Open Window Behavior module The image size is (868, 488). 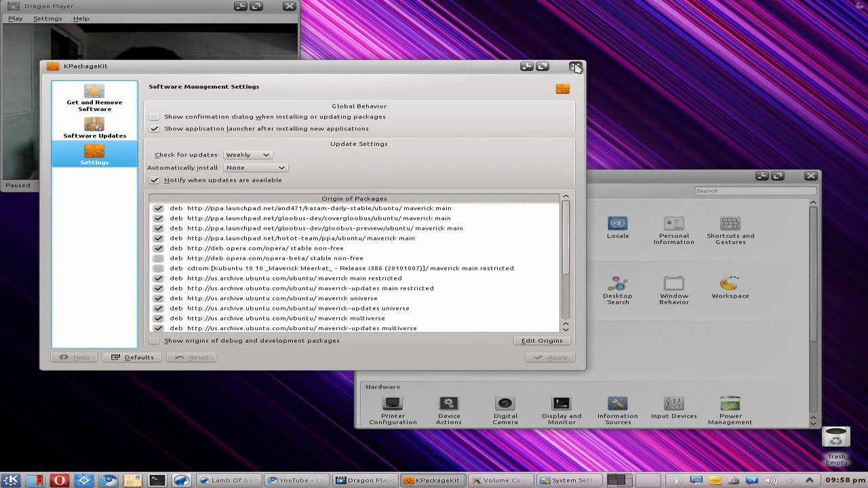click(673, 290)
